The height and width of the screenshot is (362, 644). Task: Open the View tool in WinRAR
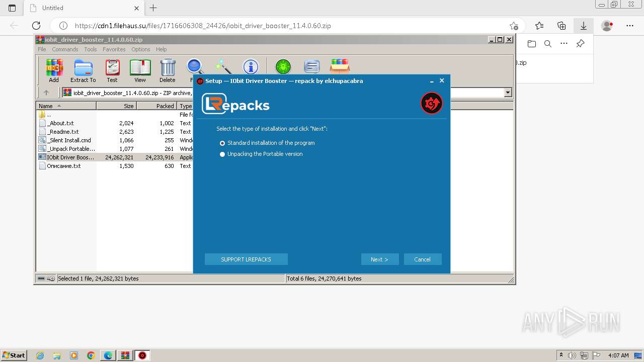click(140, 70)
